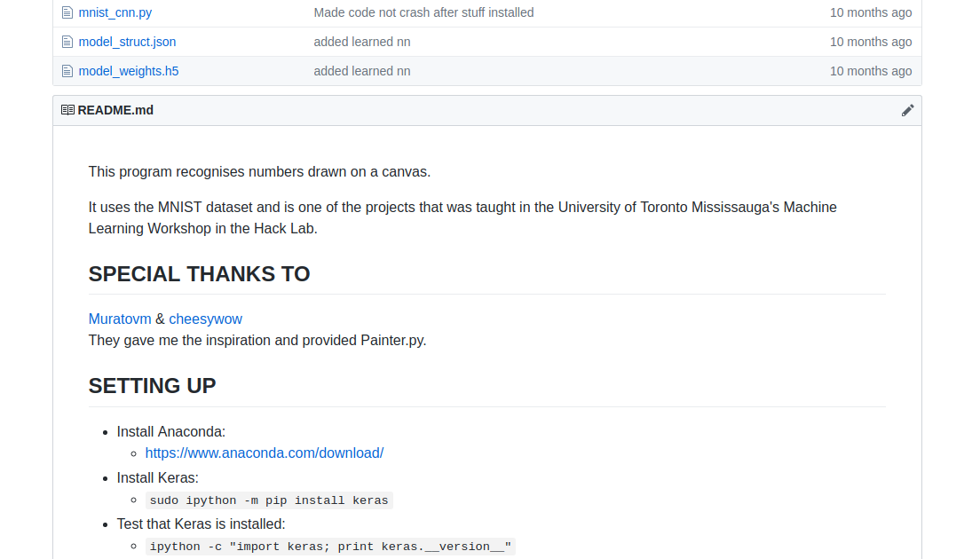Check the 10 months ago timestamp for mnist_cnn.py
Viewport: 980px width, 559px height.
click(x=871, y=12)
